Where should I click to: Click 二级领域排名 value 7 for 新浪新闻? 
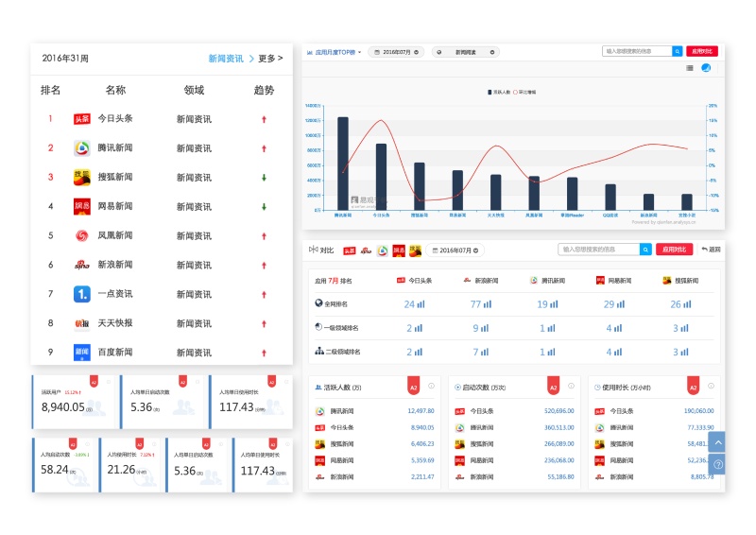click(x=475, y=353)
